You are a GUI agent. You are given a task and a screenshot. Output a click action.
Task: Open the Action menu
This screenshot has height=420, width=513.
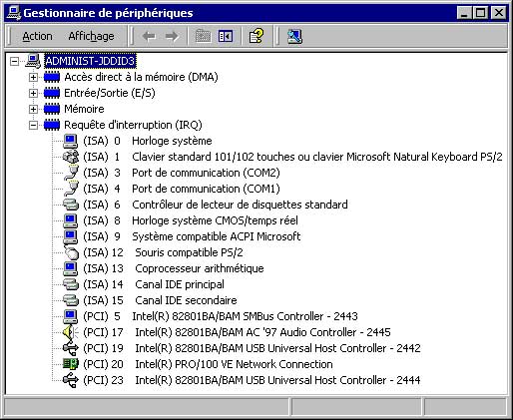[37, 36]
